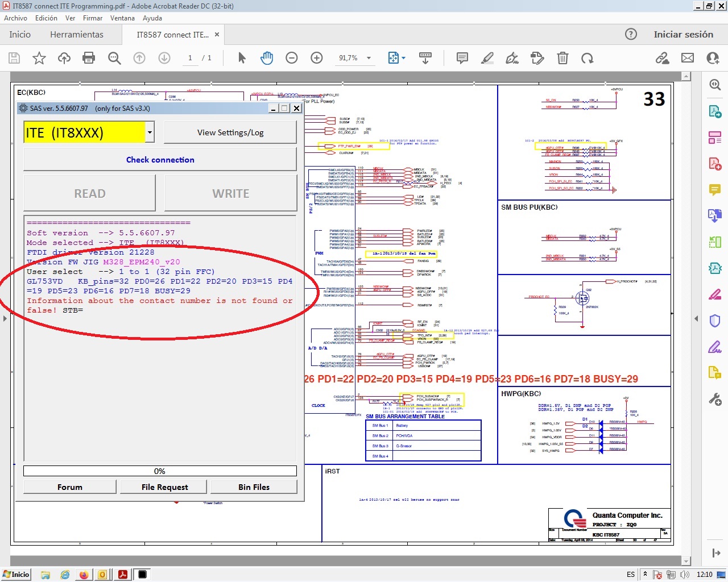Switch to the Inicio tab
The width and height of the screenshot is (728, 582).
20,35
